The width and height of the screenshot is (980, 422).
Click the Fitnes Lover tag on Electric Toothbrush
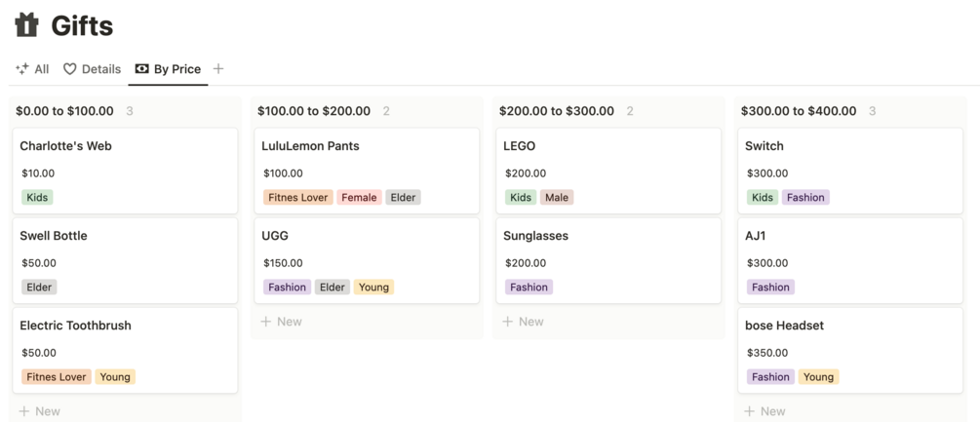[57, 377]
